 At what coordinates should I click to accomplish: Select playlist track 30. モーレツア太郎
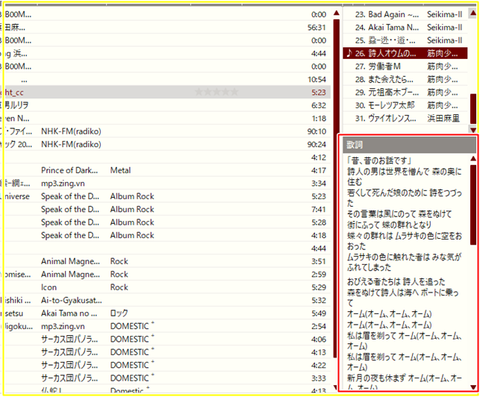[405, 105]
